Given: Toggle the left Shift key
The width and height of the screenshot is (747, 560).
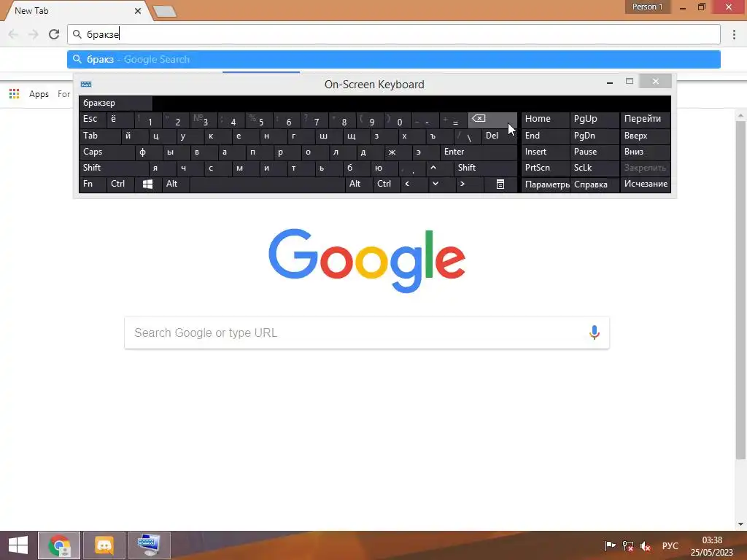Looking at the screenshot, I should [x=113, y=168].
